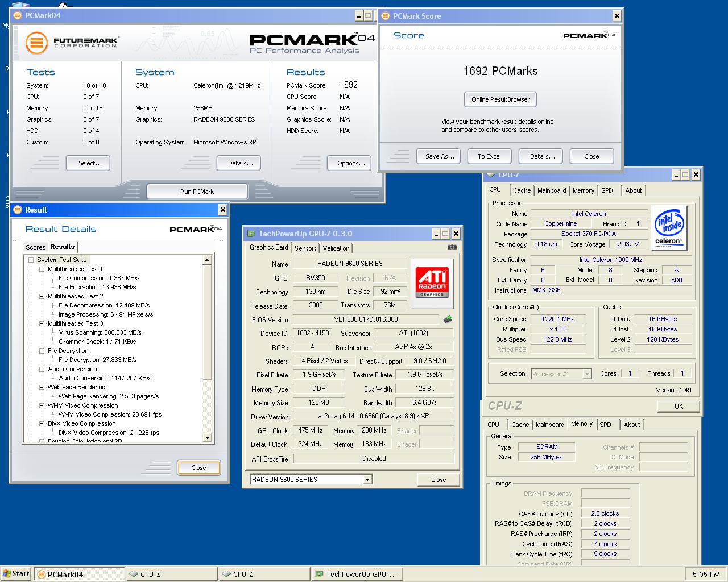Collapse the WMV Video Compression node
728x582 pixels.
click(x=42, y=405)
